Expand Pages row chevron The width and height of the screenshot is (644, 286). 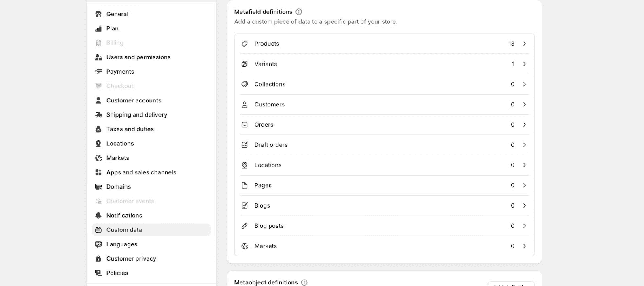pyautogui.click(x=525, y=185)
